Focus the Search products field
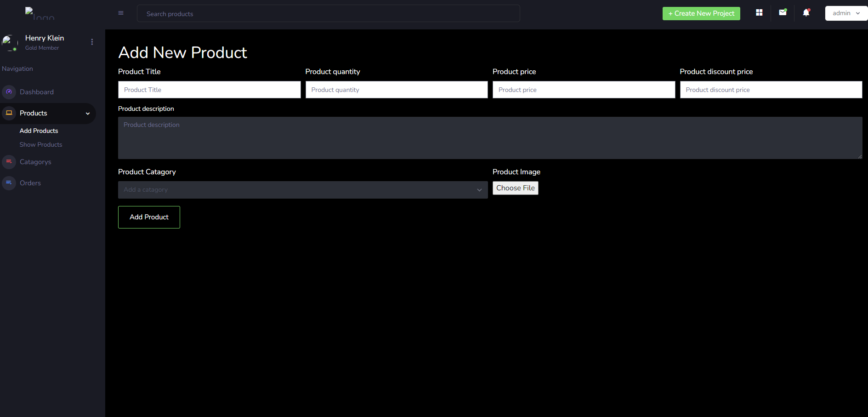Screen dimensions: 868x417 click(x=329, y=13)
